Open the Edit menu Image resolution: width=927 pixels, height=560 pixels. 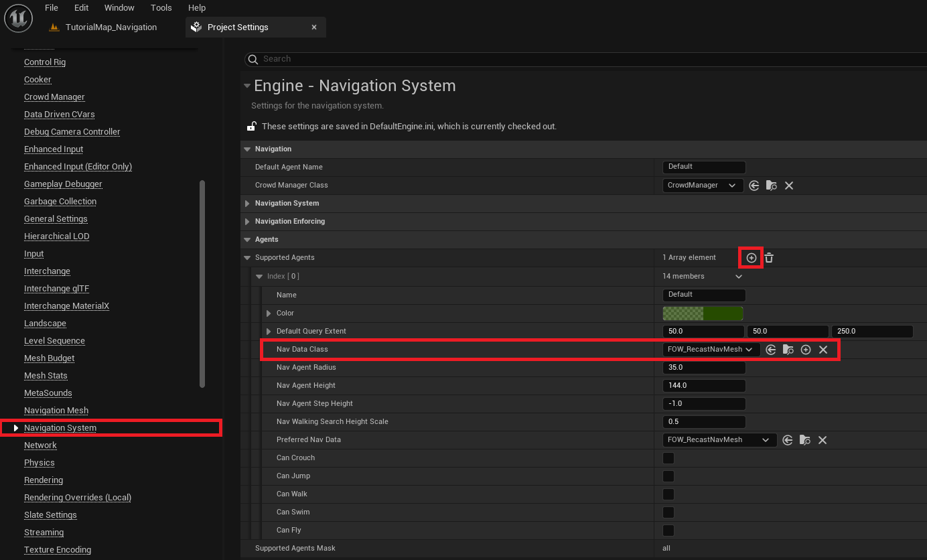81,8
